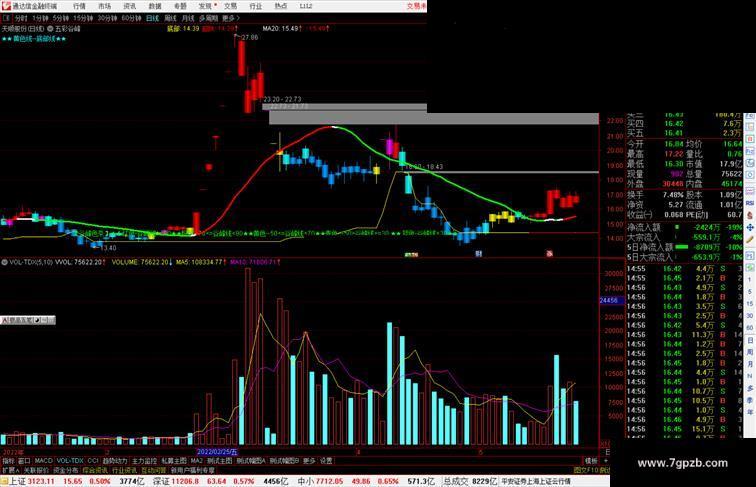
Task: Open the 热点 menu item
Action: pos(281,6)
